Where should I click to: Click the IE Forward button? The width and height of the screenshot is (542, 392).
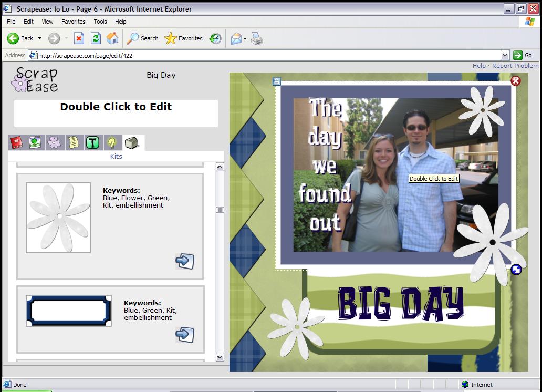coord(54,38)
